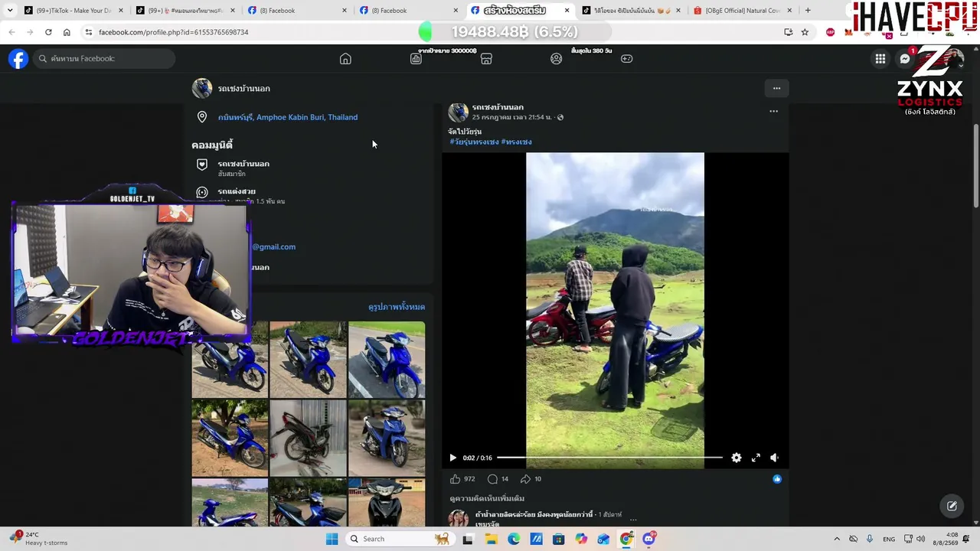Open the three-dot menu on profile header
980x551 pixels.
pos(776,88)
